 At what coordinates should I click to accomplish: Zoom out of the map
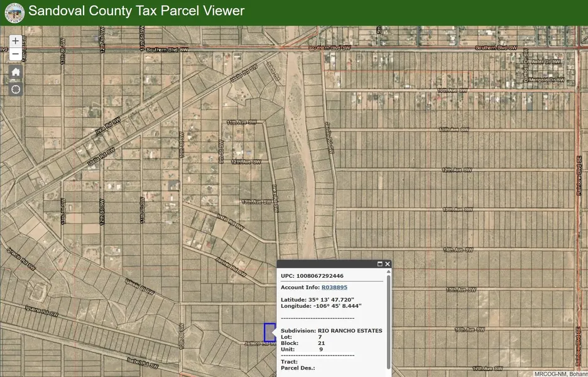tap(16, 55)
